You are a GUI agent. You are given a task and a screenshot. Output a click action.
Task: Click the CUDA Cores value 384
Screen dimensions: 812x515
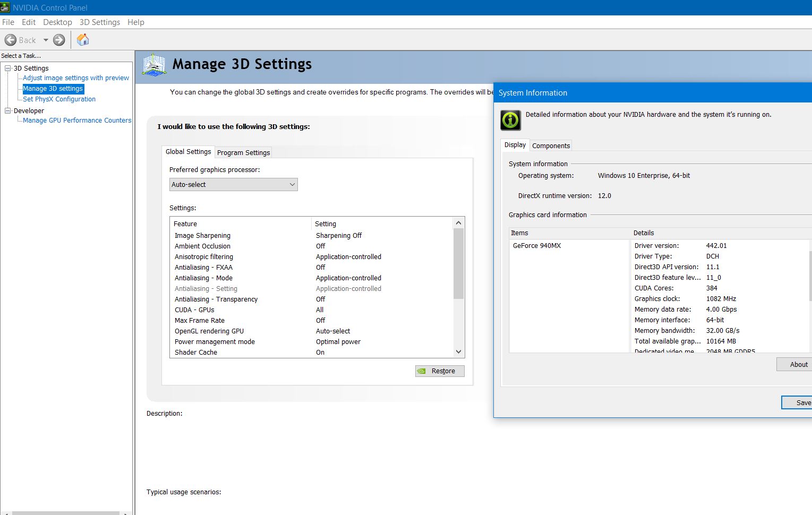tap(712, 288)
